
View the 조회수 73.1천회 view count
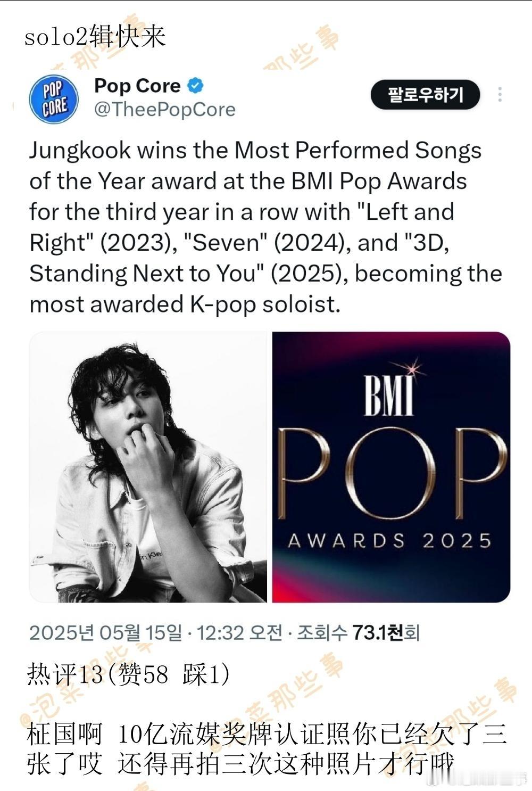pyautogui.click(x=359, y=633)
